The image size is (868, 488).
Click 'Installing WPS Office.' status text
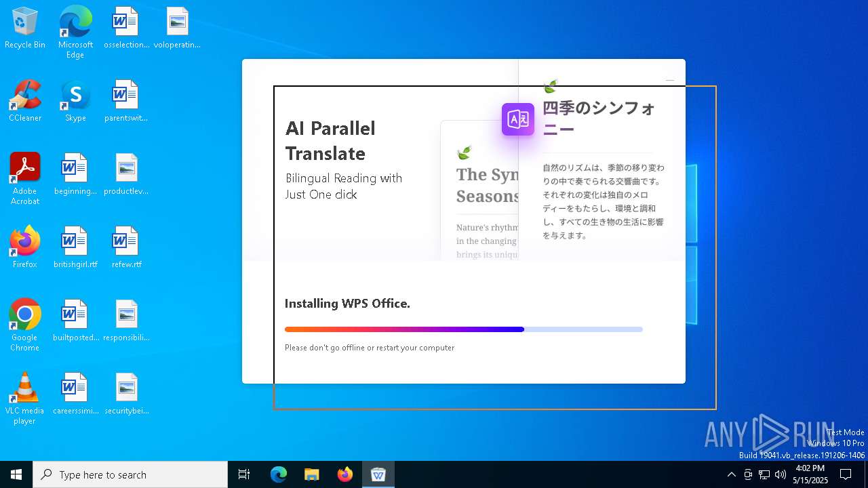[347, 304]
